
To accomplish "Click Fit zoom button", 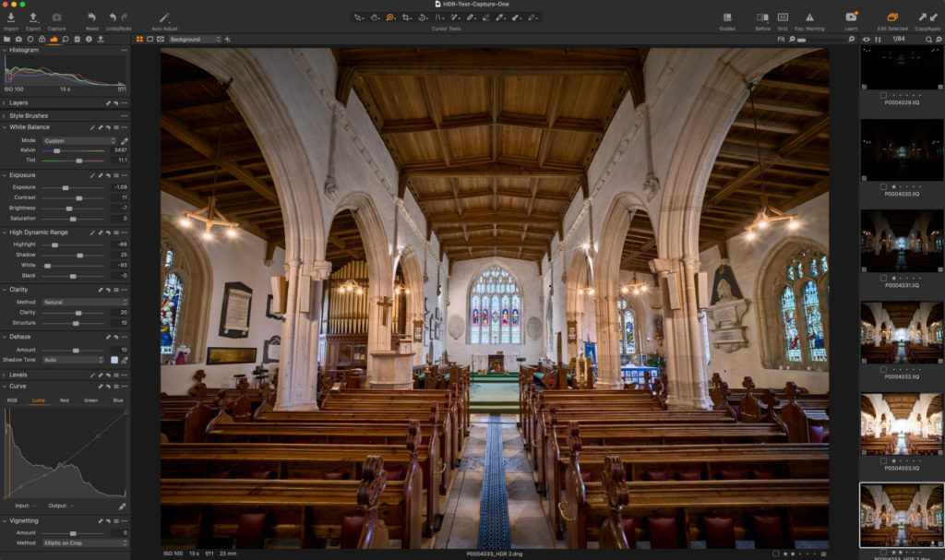I will (x=781, y=39).
